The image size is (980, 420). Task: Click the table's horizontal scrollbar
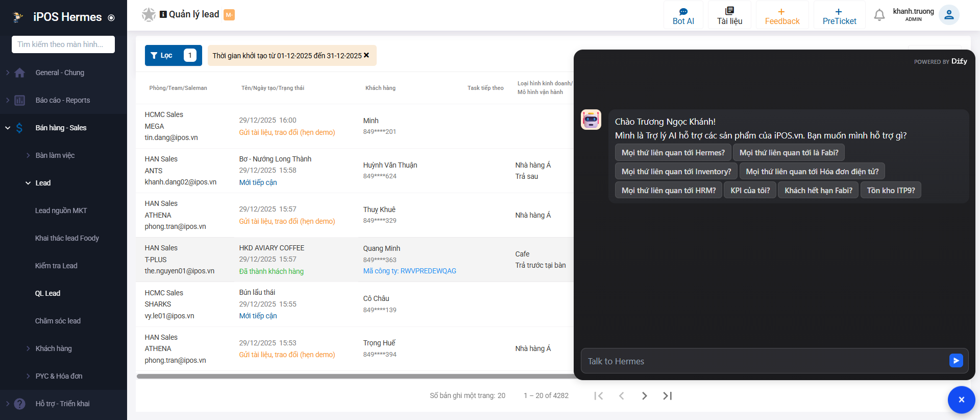tap(355, 377)
